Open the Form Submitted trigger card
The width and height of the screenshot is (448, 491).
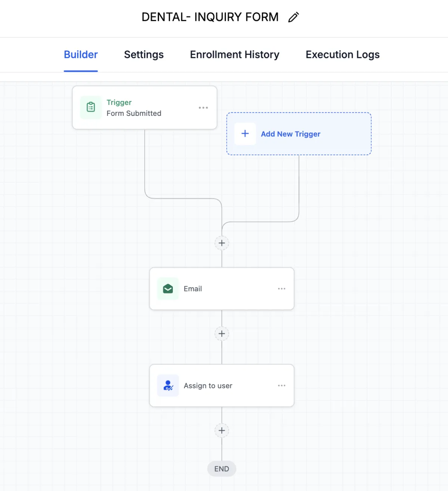click(x=144, y=108)
